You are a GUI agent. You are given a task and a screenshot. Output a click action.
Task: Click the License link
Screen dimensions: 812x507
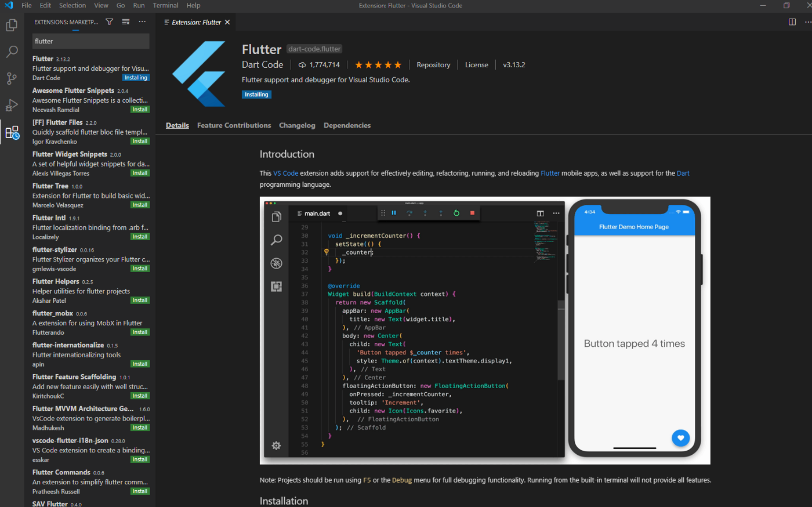[x=477, y=65]
